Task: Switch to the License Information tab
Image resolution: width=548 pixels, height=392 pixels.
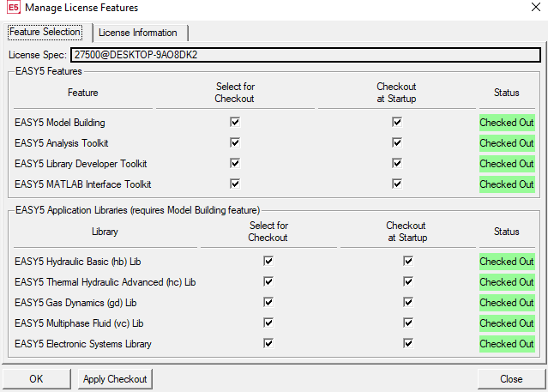Action: [138, 33]
